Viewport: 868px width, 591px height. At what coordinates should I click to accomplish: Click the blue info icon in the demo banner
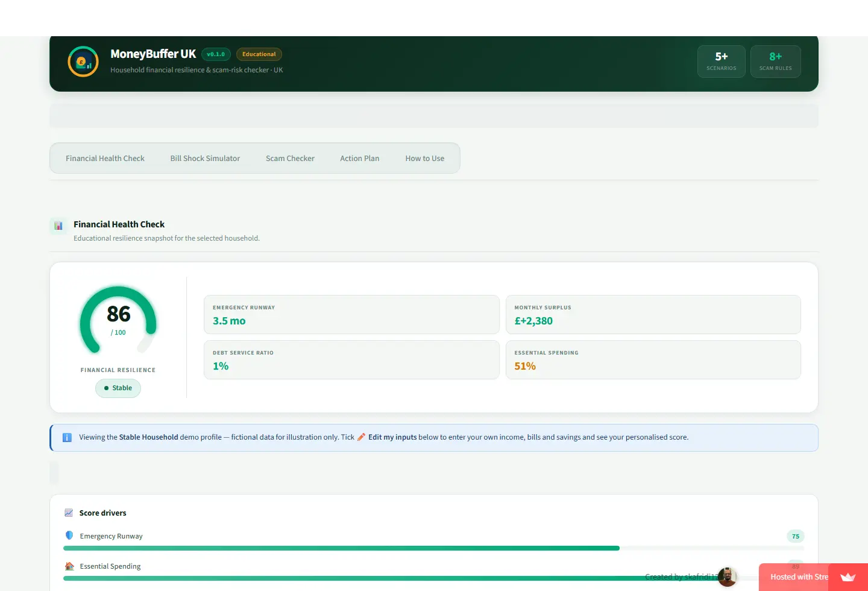click(67, 438)
